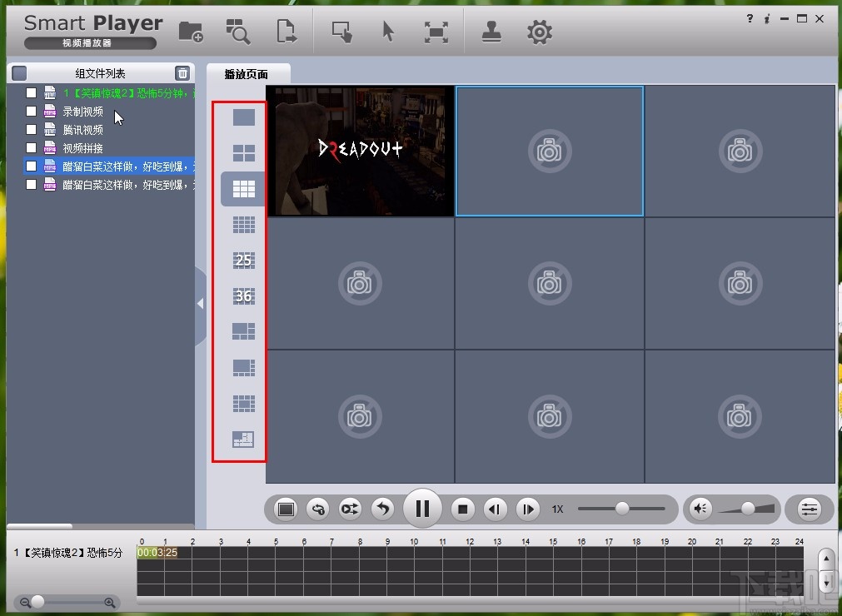Switch to the 25-window split layout
This screenshot has width=842, height=616.
243,261
